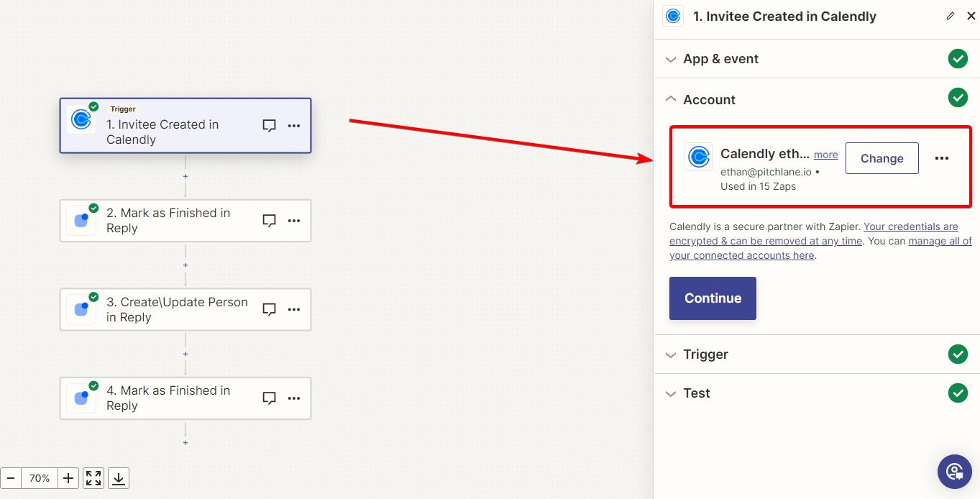
Task: Click the Trigger section green checkmark
Action: [958, 354]
